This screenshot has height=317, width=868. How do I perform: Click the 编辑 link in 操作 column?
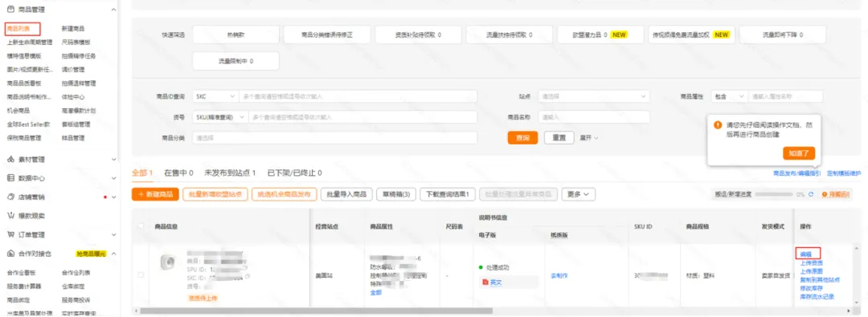click(x=806, y=254)
